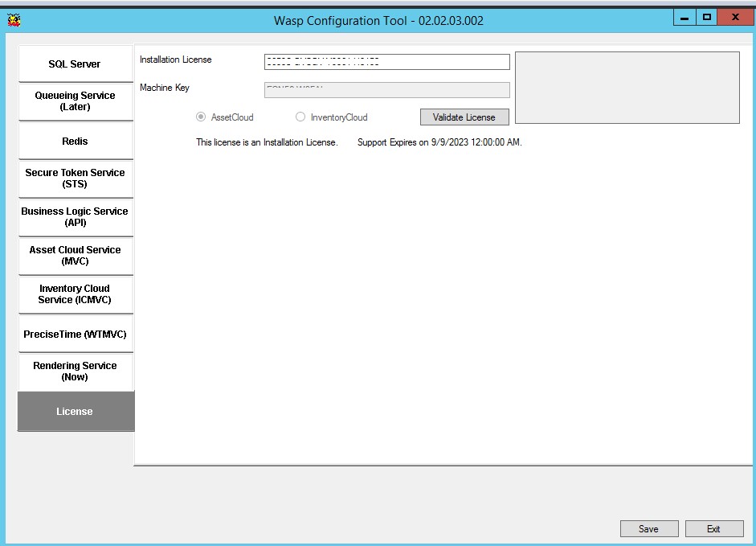The image size is (756, 546).
Task: Open the SQL Server tab
Action: click(x=75, y=64)
